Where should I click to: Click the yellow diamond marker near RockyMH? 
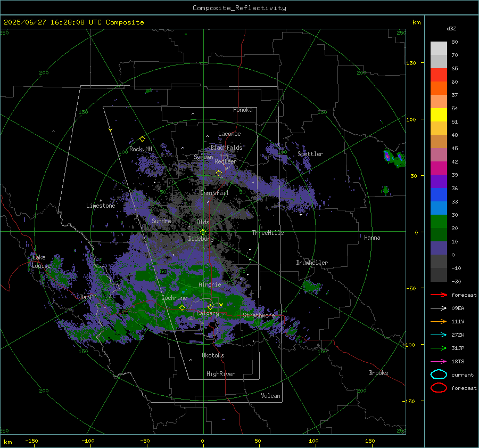click(142, 139)
